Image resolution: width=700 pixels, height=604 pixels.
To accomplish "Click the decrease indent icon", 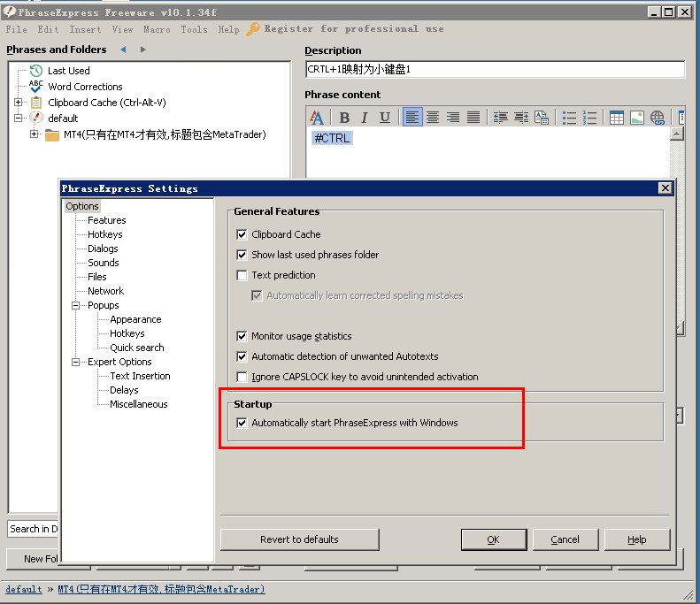I will point(501,118).
